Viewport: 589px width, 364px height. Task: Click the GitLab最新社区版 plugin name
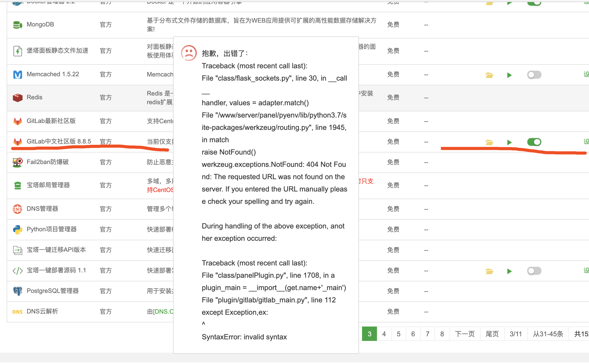(x=51, y=121)
